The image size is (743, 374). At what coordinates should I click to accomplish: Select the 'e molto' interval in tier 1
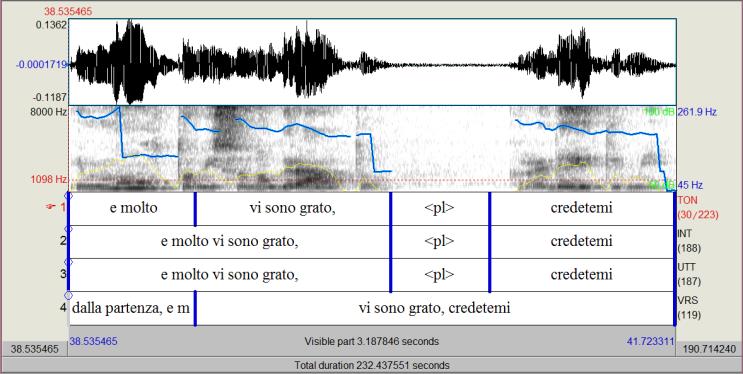[x=132, y=208]
